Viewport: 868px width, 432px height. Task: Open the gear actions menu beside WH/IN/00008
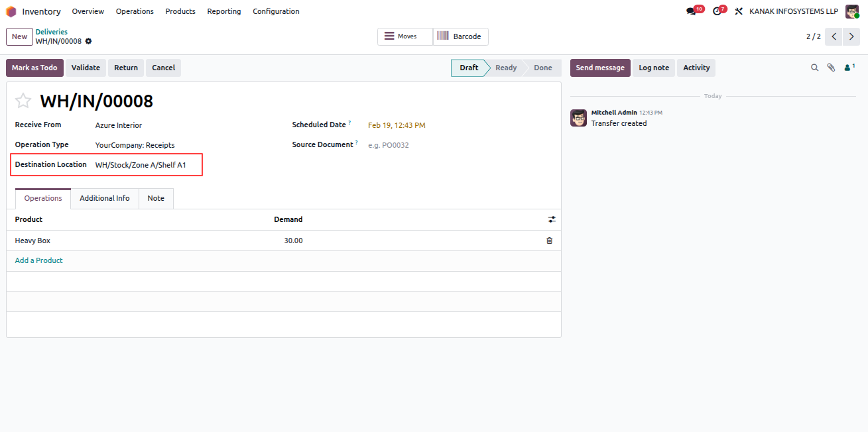click(88, 41)
